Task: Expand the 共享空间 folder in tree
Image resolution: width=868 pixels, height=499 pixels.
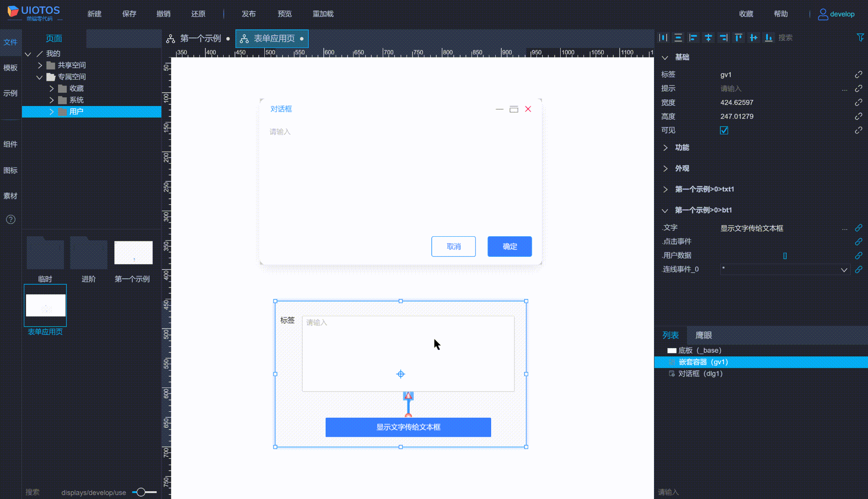Action: point(40,65)
